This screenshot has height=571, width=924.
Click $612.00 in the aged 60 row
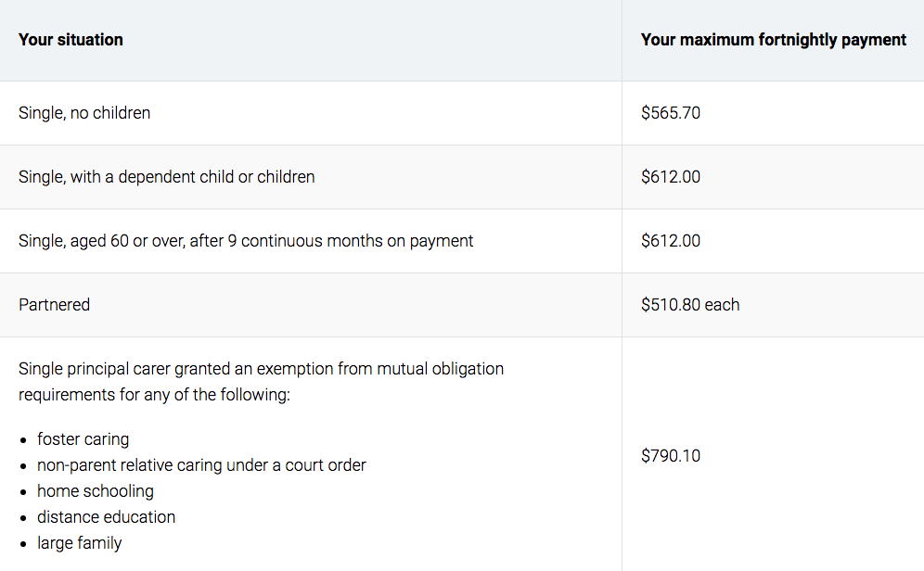[x=671, y=241]
